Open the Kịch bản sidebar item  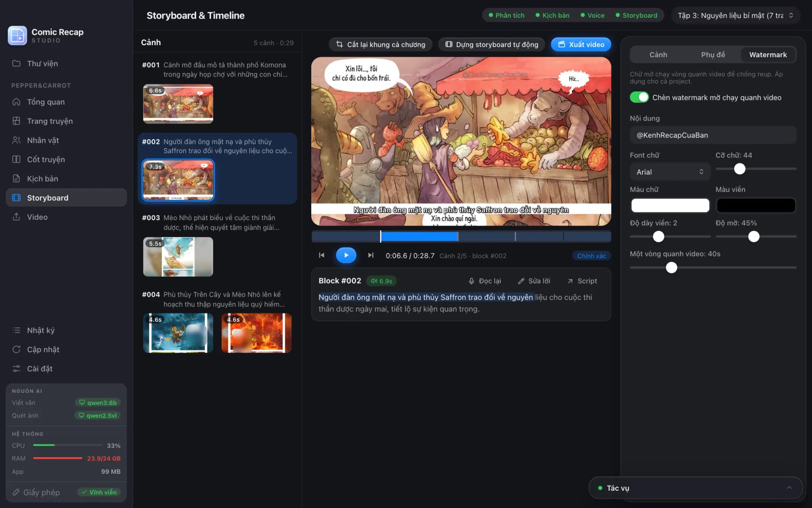[66, 179]
